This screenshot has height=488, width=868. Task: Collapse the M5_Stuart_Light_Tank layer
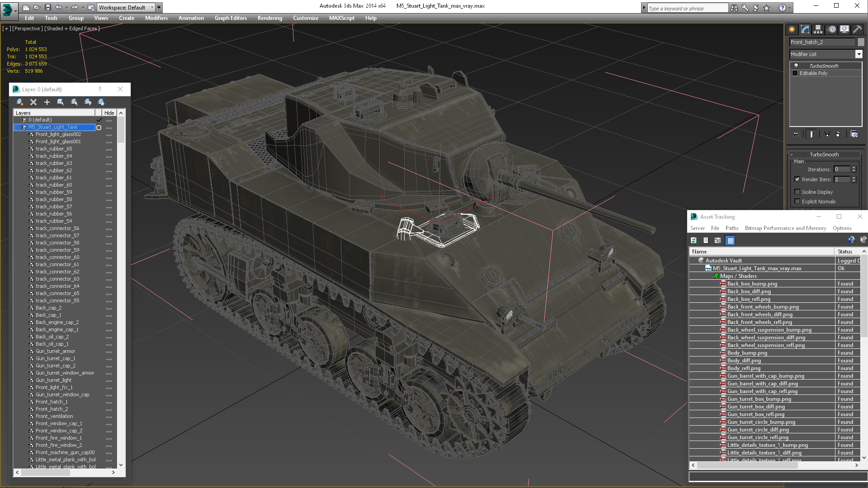(17, 127)
